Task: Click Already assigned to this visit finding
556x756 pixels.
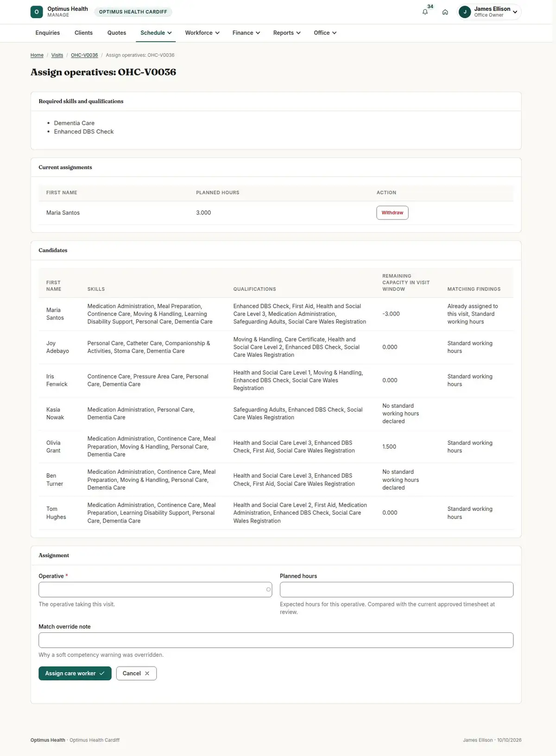Action: point(473,310)
